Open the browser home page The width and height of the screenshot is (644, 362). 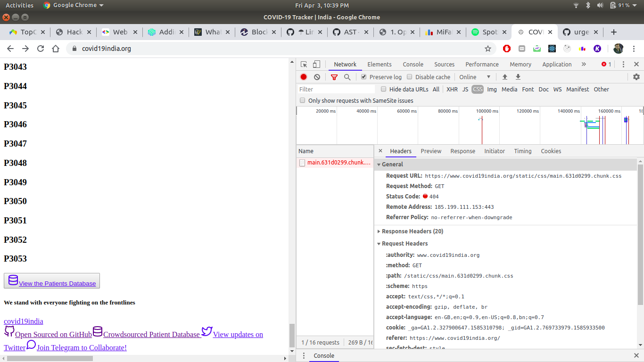tap(56, 49)
